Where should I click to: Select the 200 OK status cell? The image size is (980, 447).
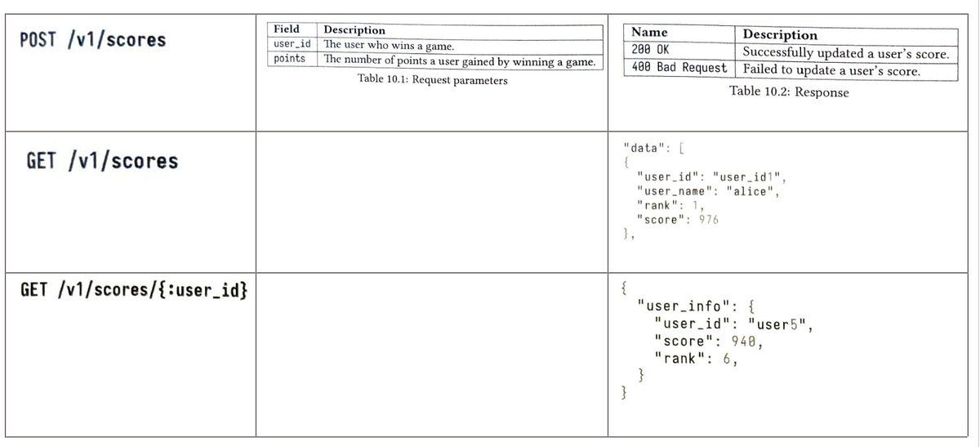(x=651, y=50)
